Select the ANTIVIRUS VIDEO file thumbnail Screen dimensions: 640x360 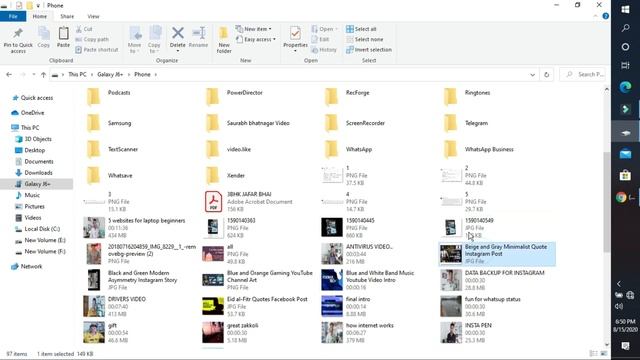pyautogui.click(x=332, y=253)
